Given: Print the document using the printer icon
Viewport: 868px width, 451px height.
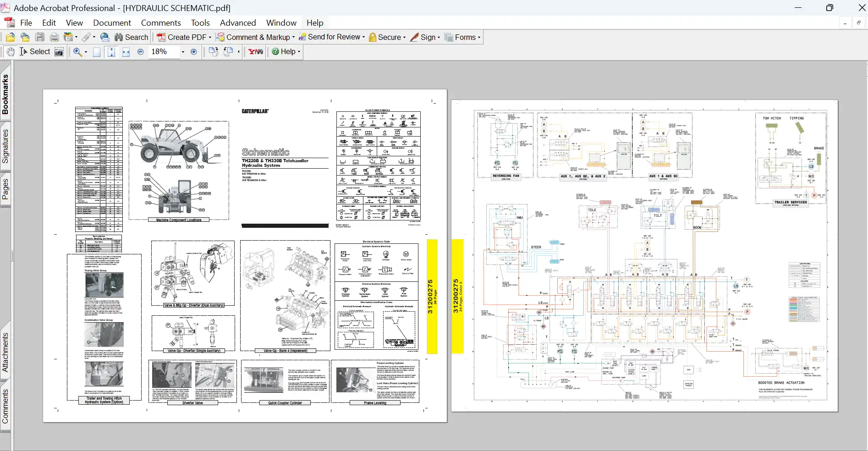Looking at the screenshot, I should coord(55,38).
